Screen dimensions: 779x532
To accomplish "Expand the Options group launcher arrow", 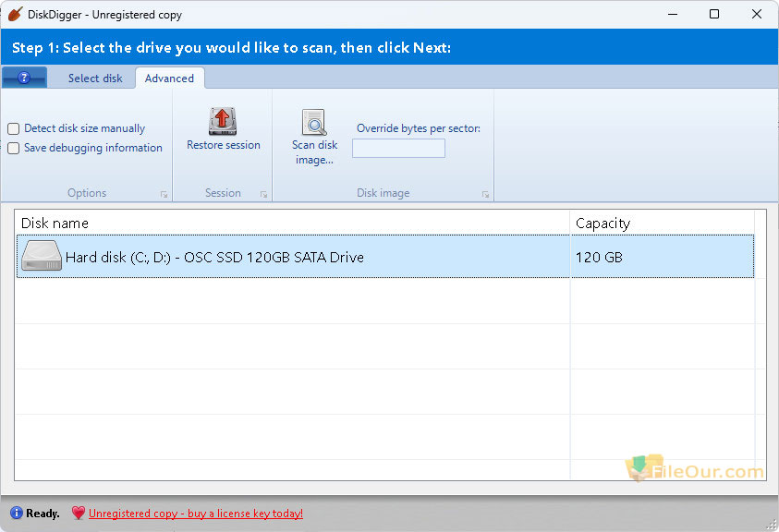I will tap(164, 195).
